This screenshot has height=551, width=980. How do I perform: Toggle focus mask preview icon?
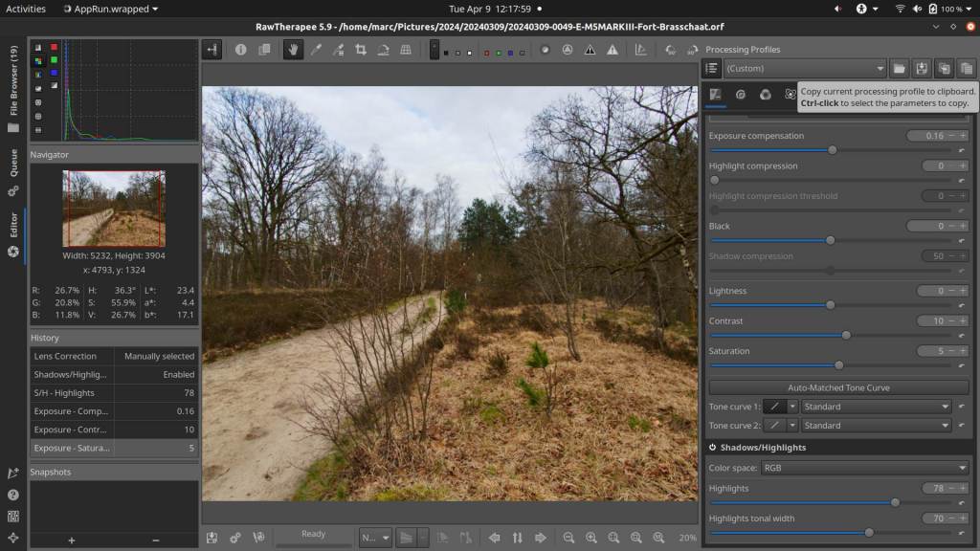click(545, 50)
